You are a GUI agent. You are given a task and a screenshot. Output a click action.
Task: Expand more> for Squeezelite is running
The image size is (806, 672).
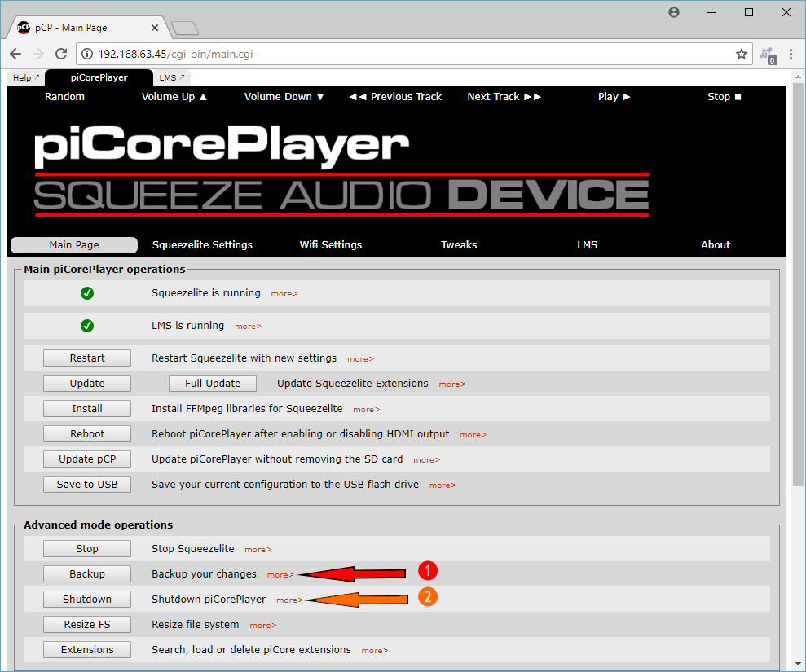284,294
